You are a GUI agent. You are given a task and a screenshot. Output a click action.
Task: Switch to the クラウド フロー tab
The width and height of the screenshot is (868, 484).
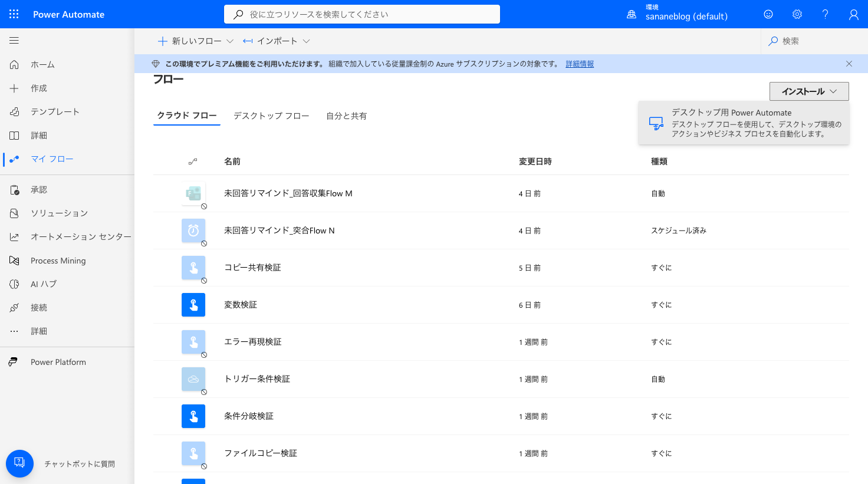tap(187, 116)
